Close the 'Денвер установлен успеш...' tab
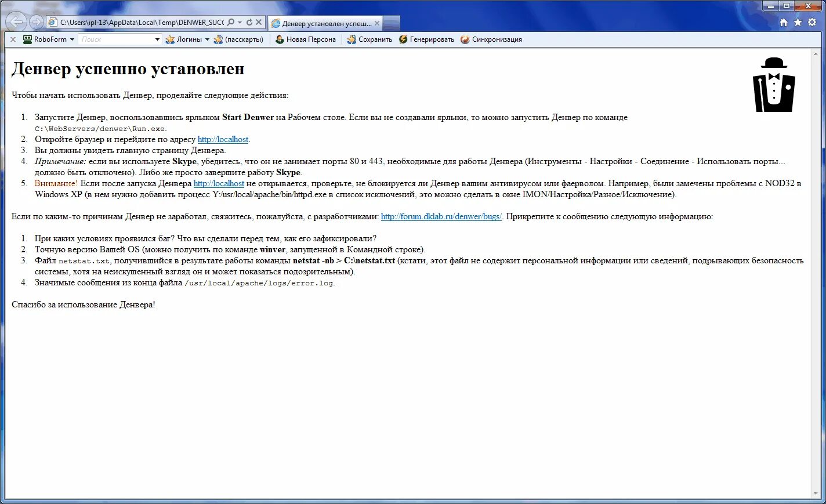The height and width of the screenshot is (504, 826). pyautogui.click(x=377, y=23)
